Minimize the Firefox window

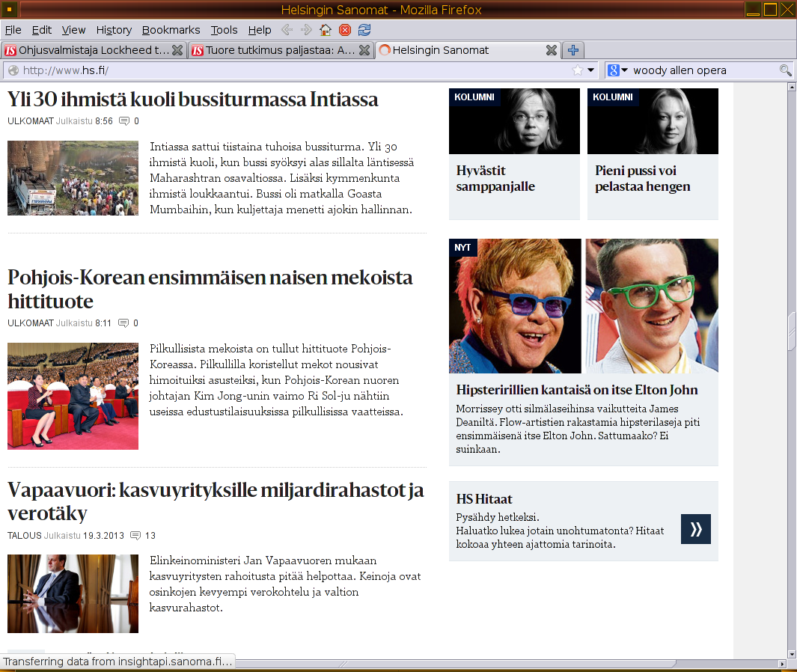754,9
